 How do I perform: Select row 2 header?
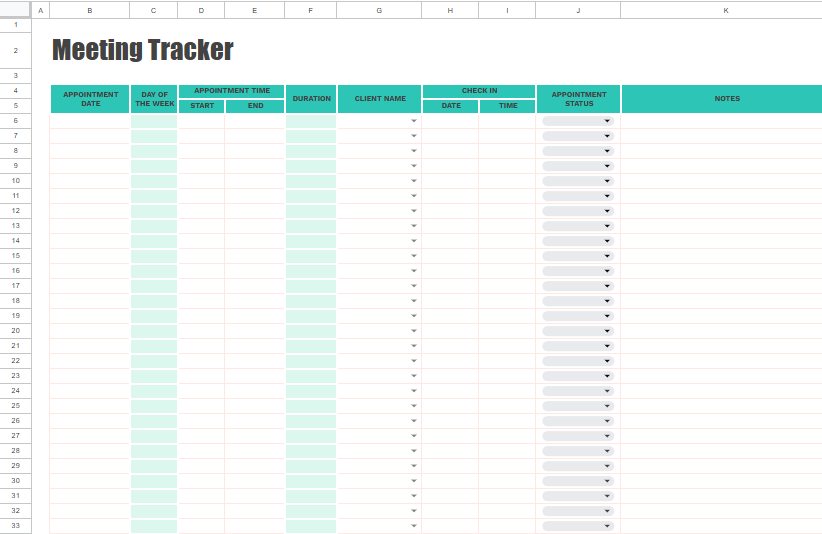(16, 50)
